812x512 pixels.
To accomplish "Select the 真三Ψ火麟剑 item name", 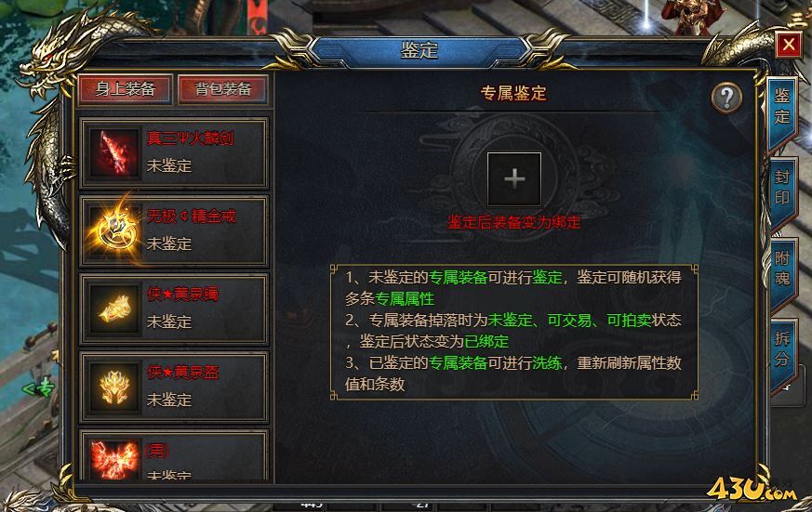I will [x=190, y=138].
